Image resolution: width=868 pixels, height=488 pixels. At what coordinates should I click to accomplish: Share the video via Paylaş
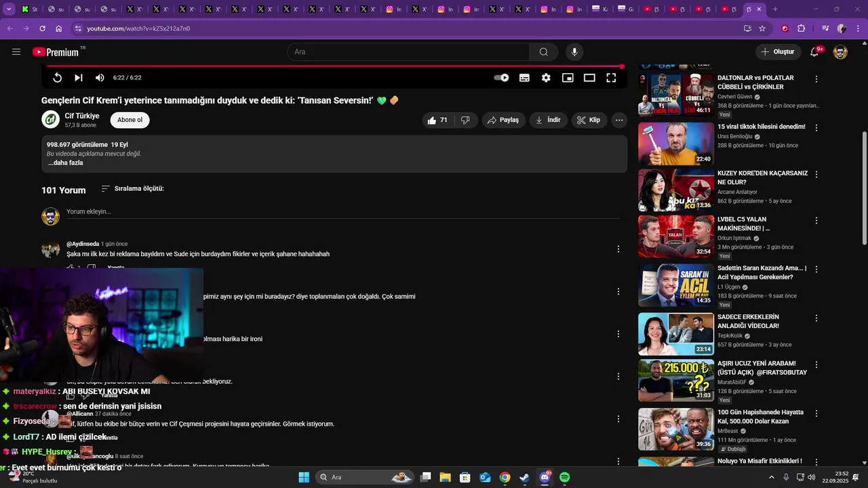504,120
